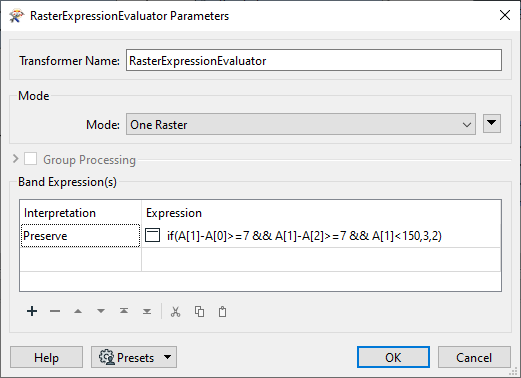This screenshot has height=378, width=521.
Task: Select the if(A[1]-A[0]>=7 expression cell
Action: pyautogui.click(x=321, y=236)
